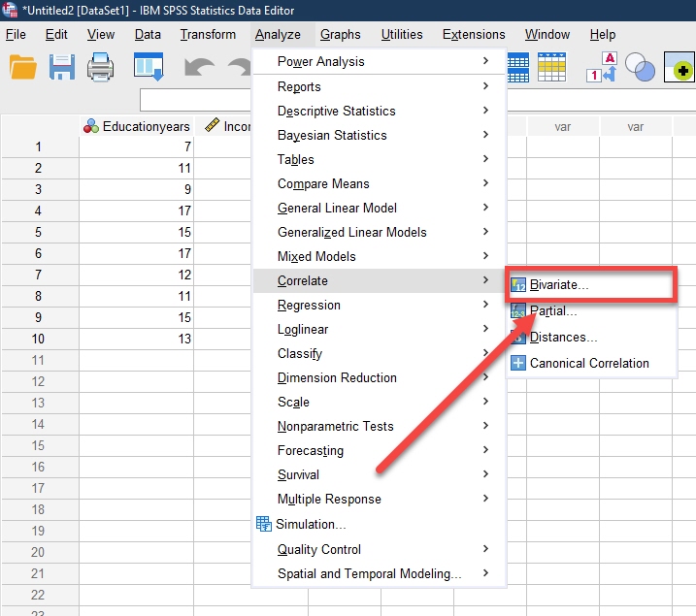The image size is (696, 616).
Task: Open Multiple Response submenu
Action: 380,499
